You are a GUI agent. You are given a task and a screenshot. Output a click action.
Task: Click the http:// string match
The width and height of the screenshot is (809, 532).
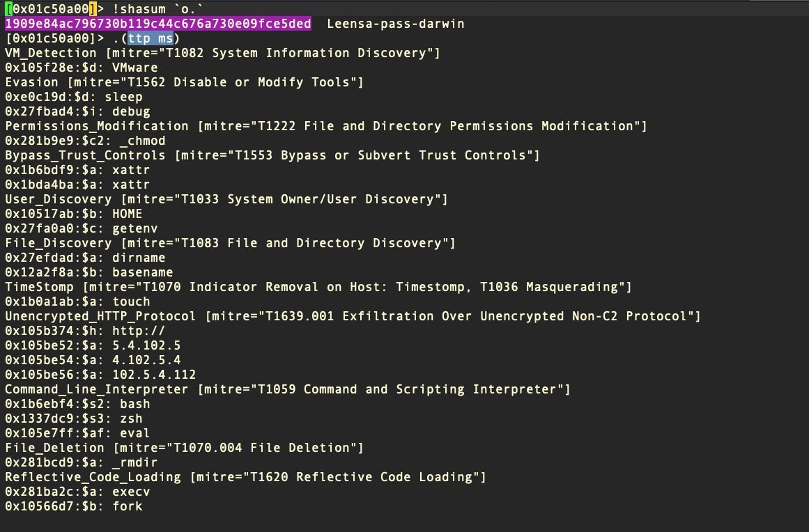click(139, 331)
